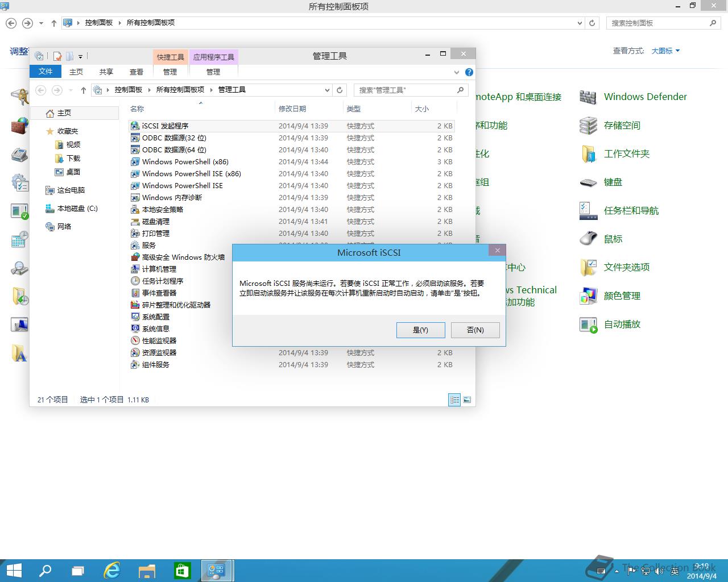Select the 服务 icon

(x=135, y=245)
